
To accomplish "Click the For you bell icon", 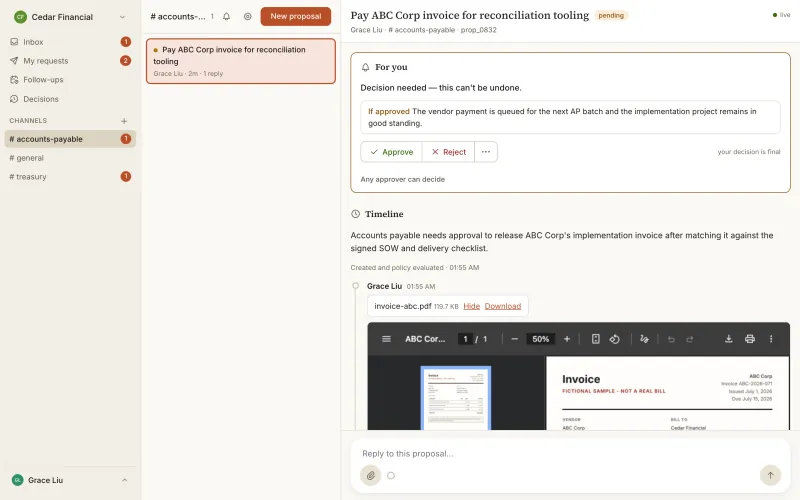I will 365,67.
